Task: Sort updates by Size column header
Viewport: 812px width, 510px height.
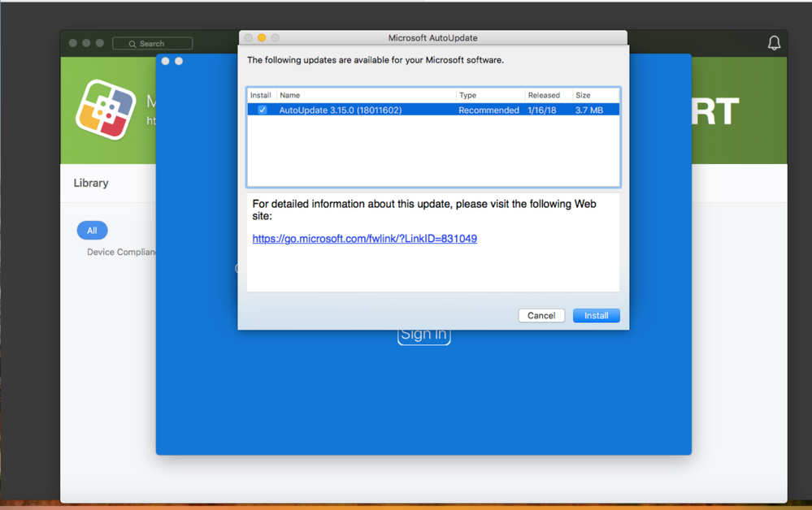Action: 596,95
